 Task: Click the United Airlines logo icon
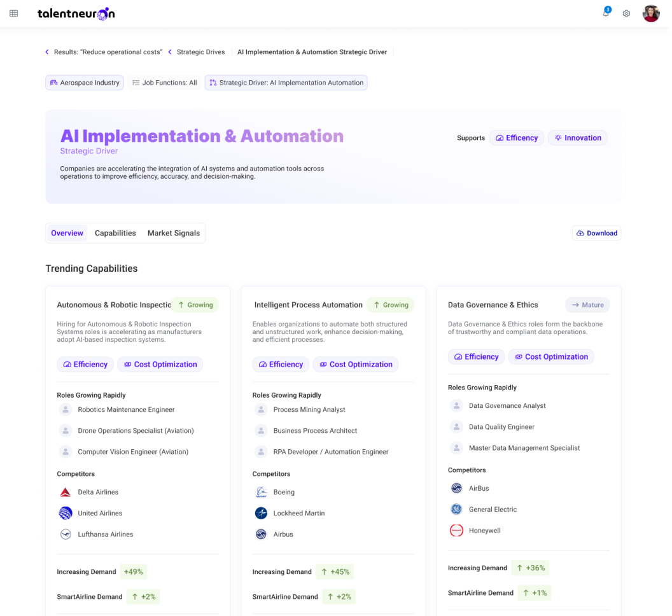(65, 513)
